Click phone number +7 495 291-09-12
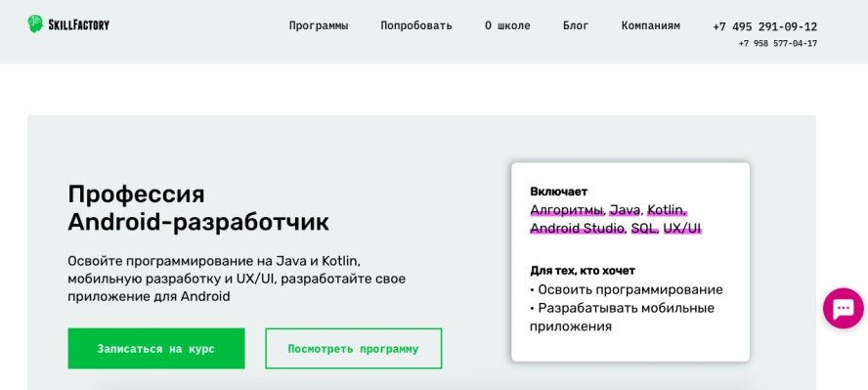The image size is (868, 390). pos(765,26)
